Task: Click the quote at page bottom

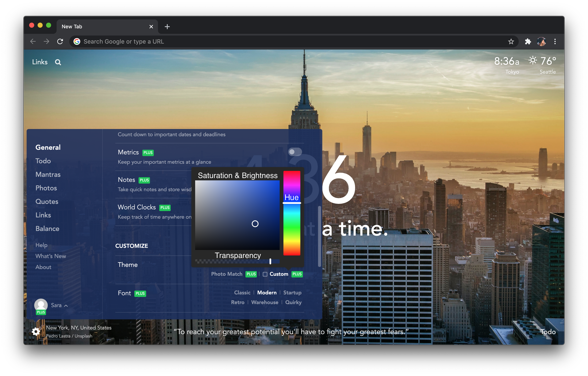Action: [x=291, y=332]
